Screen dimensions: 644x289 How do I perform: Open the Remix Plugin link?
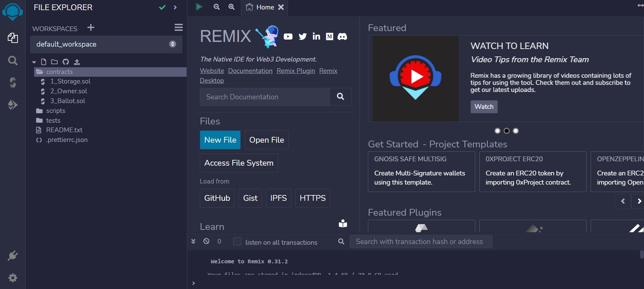tap(296, 71)
